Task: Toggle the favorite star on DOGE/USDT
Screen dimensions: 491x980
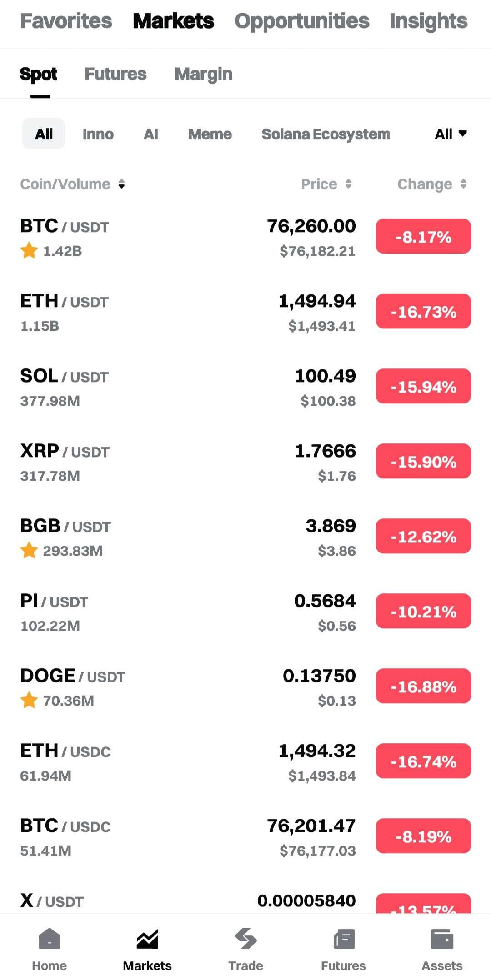Action: (x=29, y=700)
